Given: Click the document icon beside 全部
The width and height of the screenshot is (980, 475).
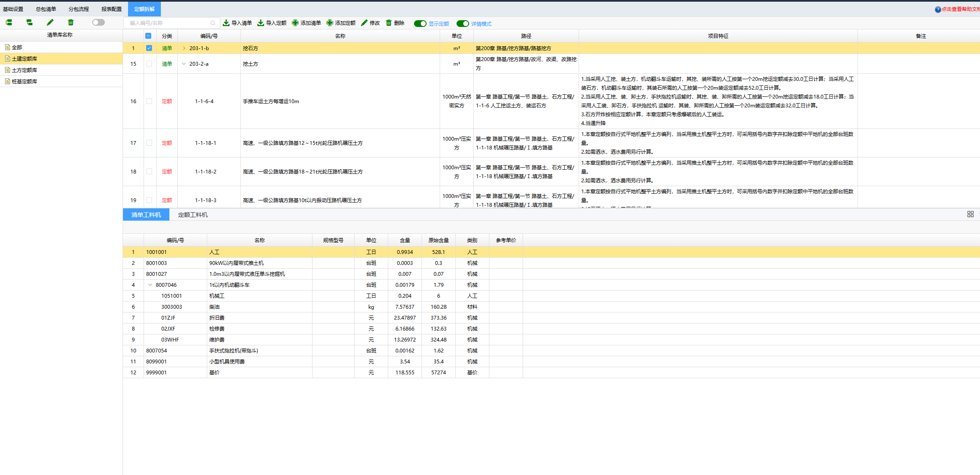Looking at the screenshot, I should coord(8,47).
